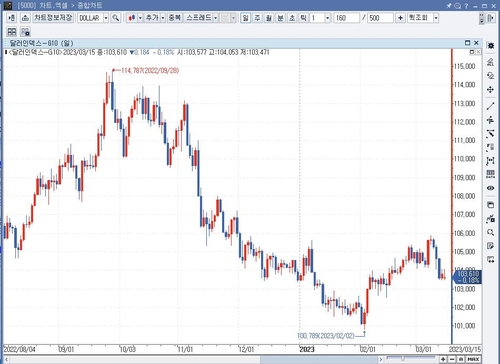Click the chat bubble icon in title bar
The image size is (500, 364).
click(458, 5)
